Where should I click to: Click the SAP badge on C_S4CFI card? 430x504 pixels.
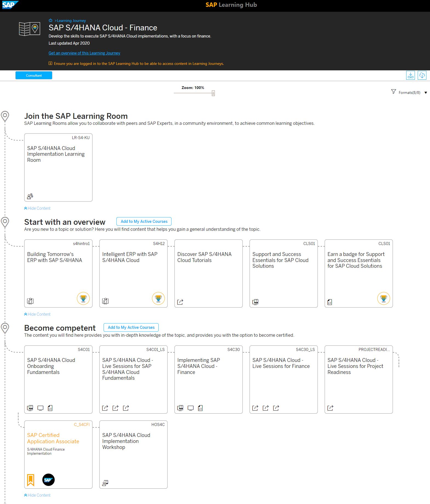49,480
